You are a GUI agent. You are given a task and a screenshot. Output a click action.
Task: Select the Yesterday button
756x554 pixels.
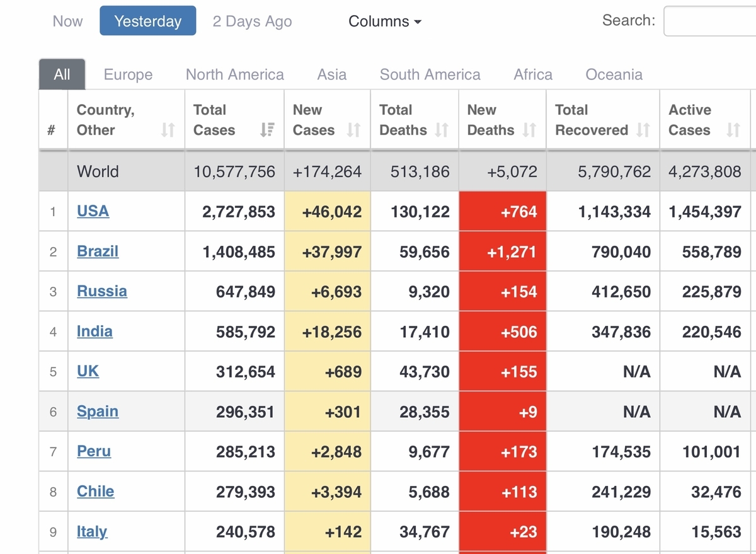(148, 21)
